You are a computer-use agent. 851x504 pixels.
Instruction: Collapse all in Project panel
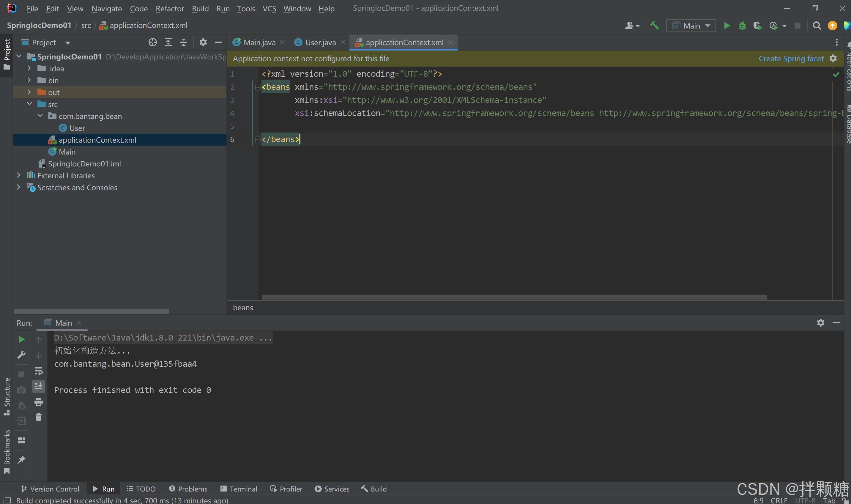click(183, 42)
